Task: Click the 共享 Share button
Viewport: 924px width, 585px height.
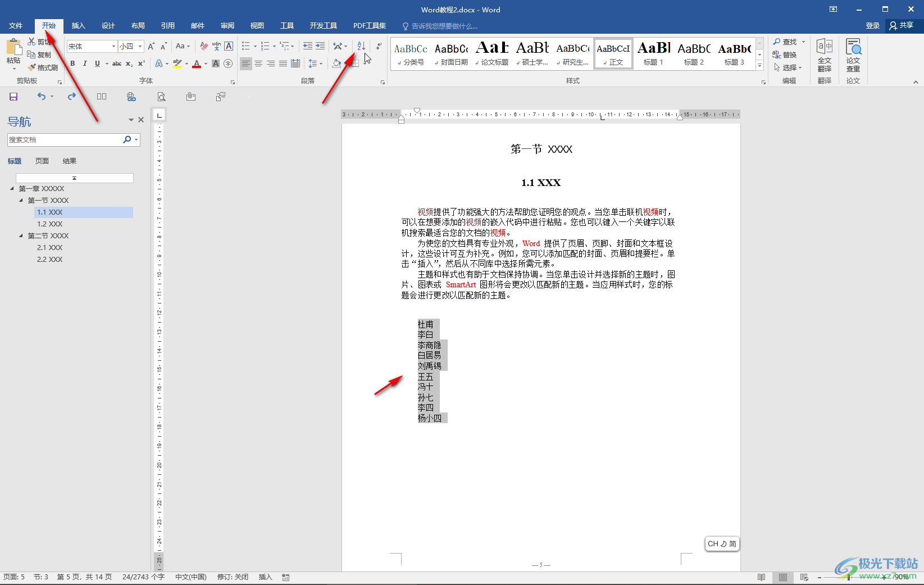Action: (902, 26)
